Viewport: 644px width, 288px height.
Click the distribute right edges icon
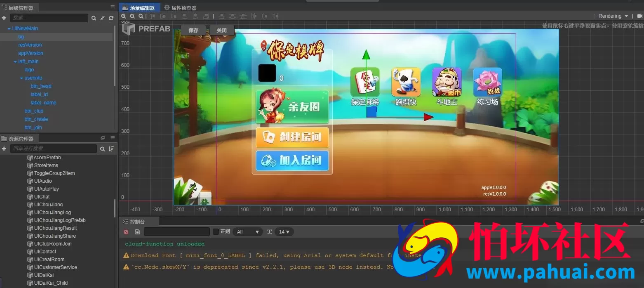point(275,16)
